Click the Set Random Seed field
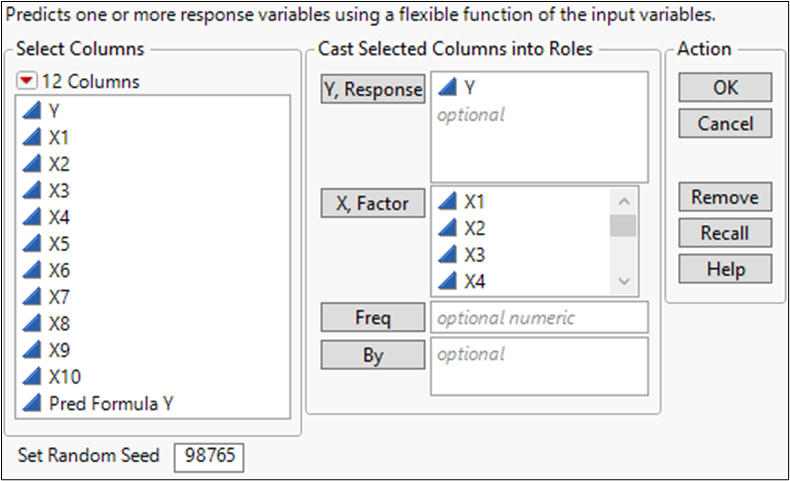This screenshot has width=790, height=481. click(x=208, y=456)
